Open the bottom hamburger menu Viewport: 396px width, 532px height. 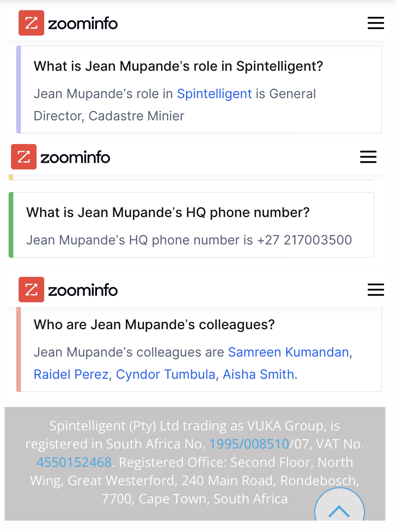click(376, 290)
